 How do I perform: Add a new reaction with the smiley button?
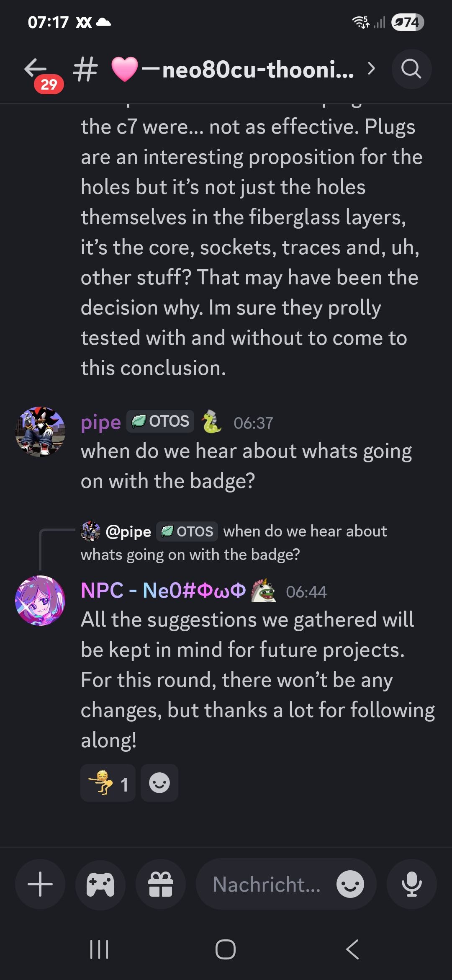click(x=159, y=783)
